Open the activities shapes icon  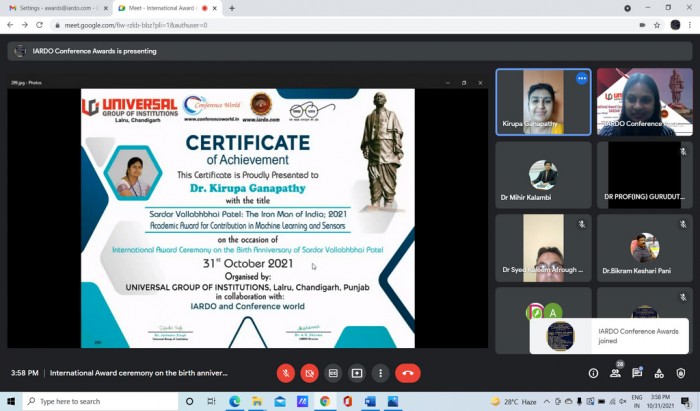[659, 373]
